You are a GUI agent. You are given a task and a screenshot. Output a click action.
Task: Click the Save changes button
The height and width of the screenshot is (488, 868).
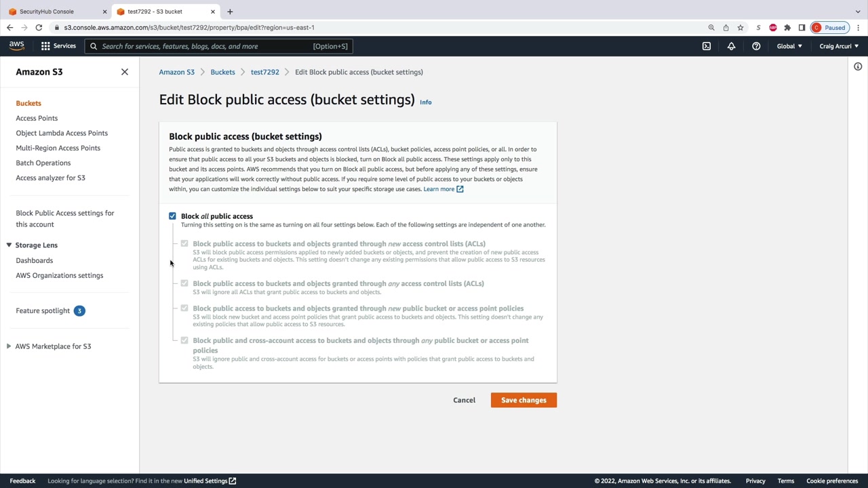[x=524, y=400]
